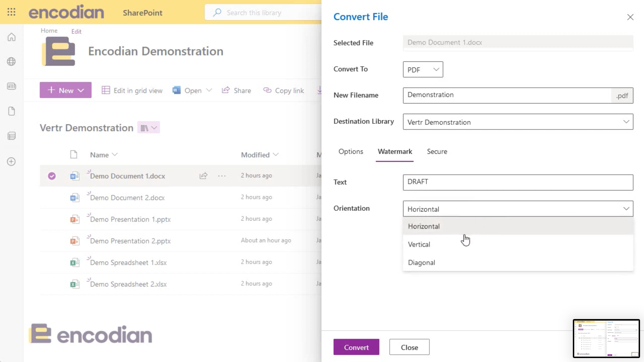Click the watermark Text field containing DRAFT

click(518, 182)
